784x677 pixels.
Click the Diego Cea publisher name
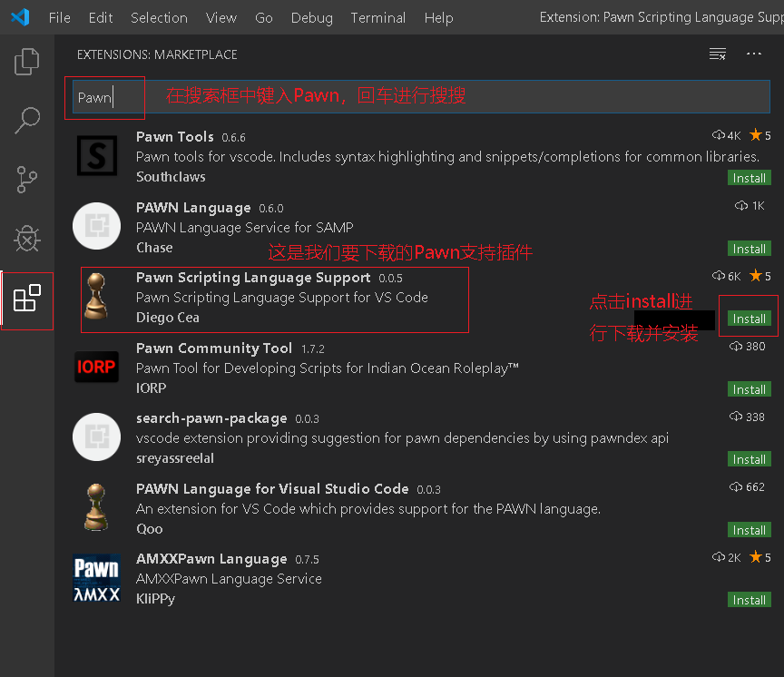click(x=168, y=318)
